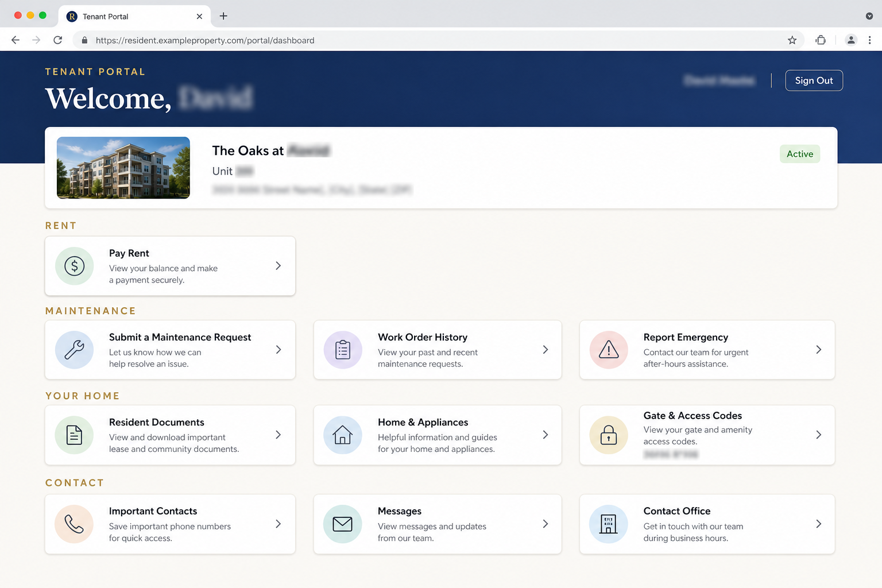
Task: Reload the page with the refresh icon
Action: point(57,40)
